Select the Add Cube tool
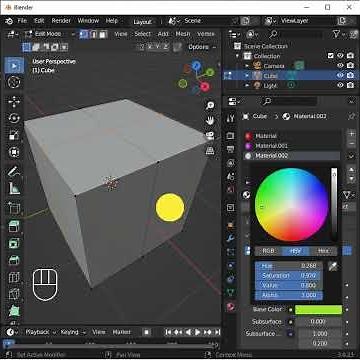This screenshot has width=360, height=360. coord(14,208)
